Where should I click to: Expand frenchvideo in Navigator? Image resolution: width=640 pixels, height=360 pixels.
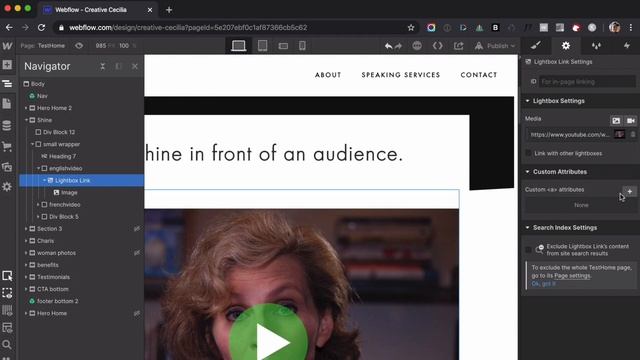[x=38, y=204]
